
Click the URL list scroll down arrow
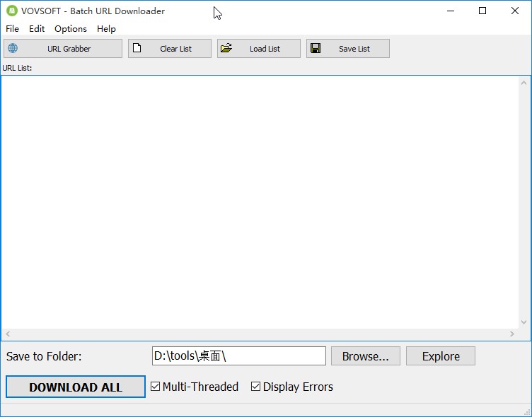pyautogui.click(x=524, y=322)
